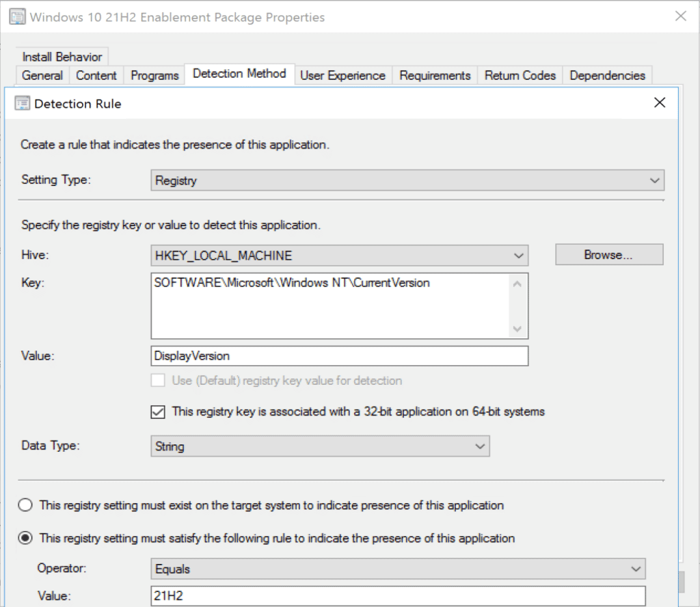Click 'Create a rule that indicates the presence' text
Image resolution: width=700 pixels, height=607 pixels.
point(175,145)
